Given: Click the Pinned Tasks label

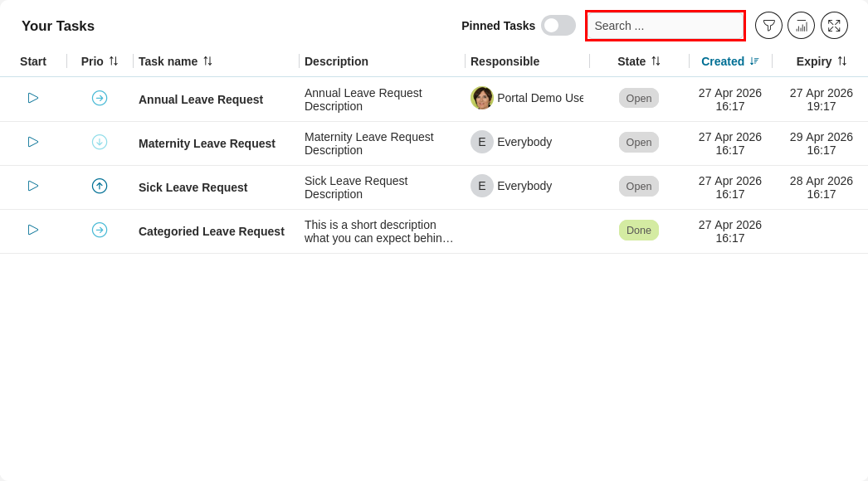Looking at the screenshot, I should click(x=498, y=26).
